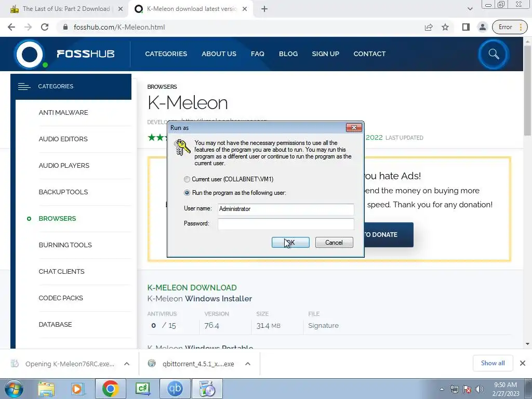Select BROWSERS category in sidebar
This screenshot has width=532, height=399.
coord(57,218)
